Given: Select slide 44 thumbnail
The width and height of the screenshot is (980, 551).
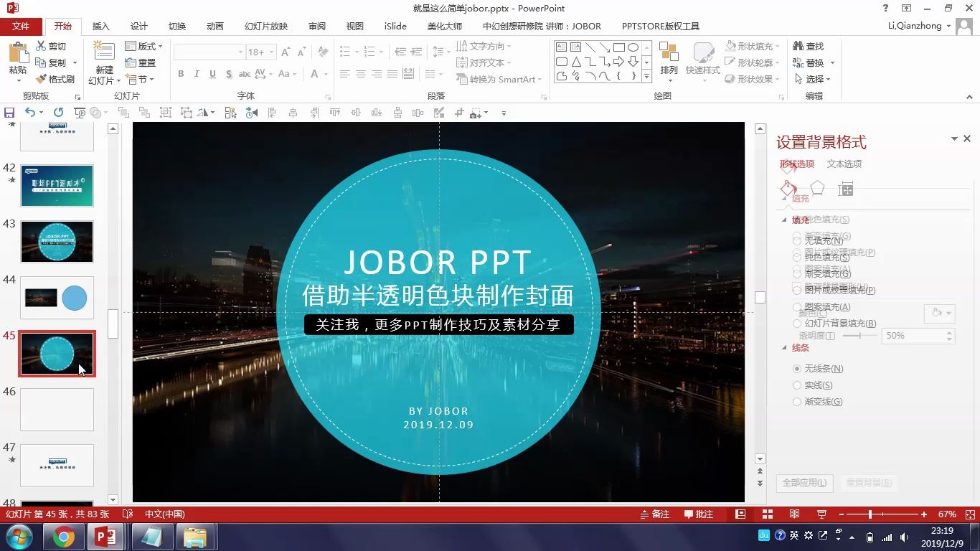Looking at the screenshot, I should click(x=57, y=298).
